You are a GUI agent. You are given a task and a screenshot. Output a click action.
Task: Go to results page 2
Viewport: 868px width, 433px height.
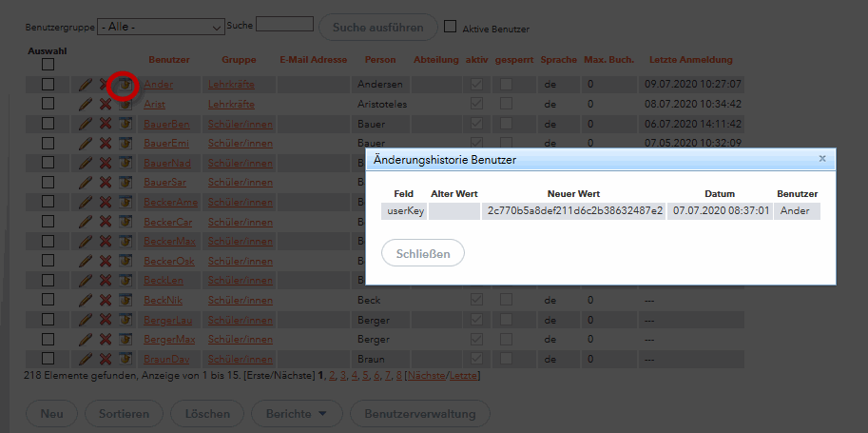tap(332, 376)
